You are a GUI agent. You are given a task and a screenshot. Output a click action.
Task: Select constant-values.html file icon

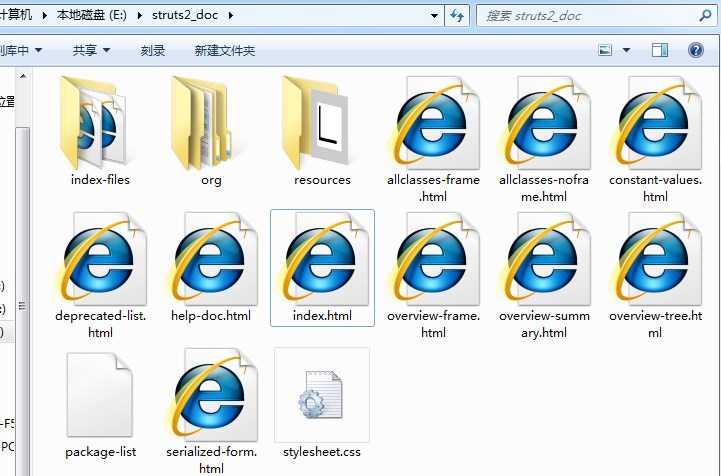click(656, 123)
